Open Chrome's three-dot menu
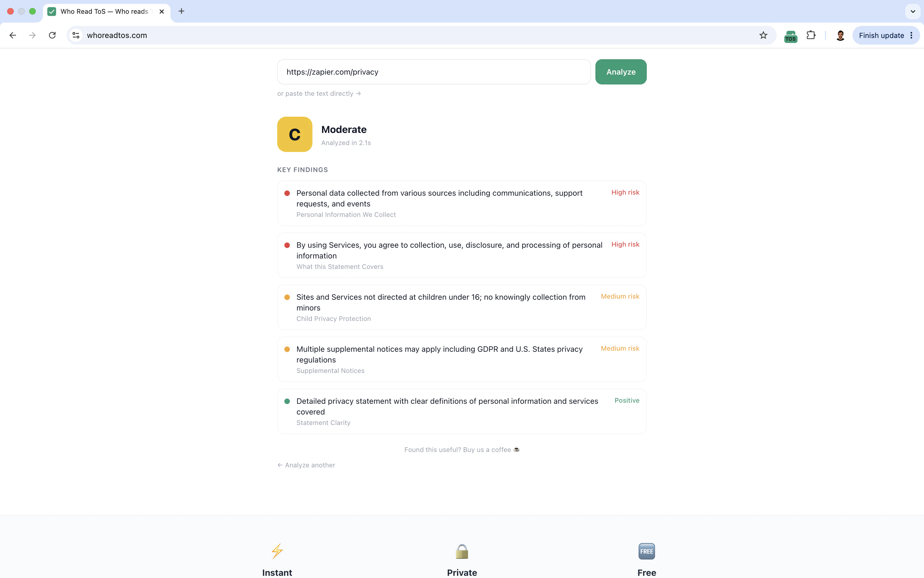Screen dimensions: 924x578 coord(911,35)
